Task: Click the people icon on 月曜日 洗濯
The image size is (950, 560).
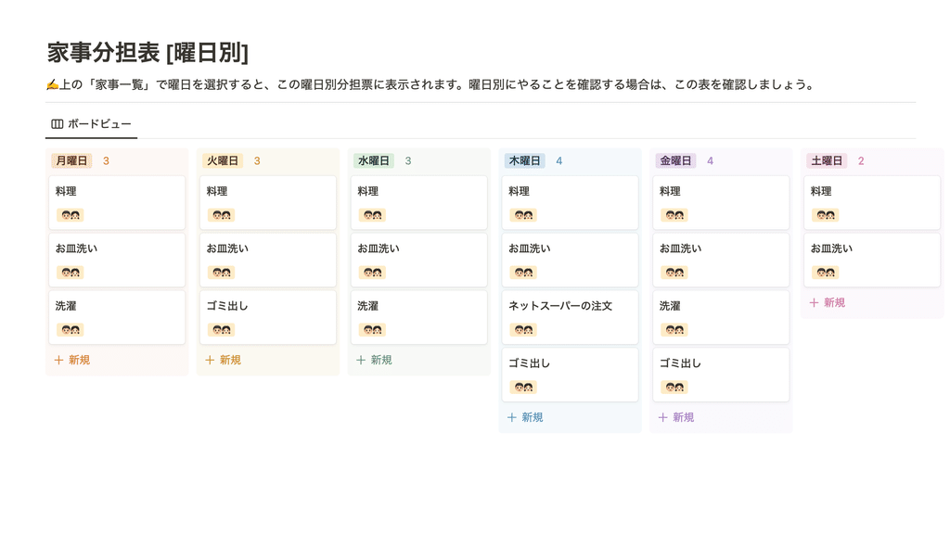Action: point(71,330)
